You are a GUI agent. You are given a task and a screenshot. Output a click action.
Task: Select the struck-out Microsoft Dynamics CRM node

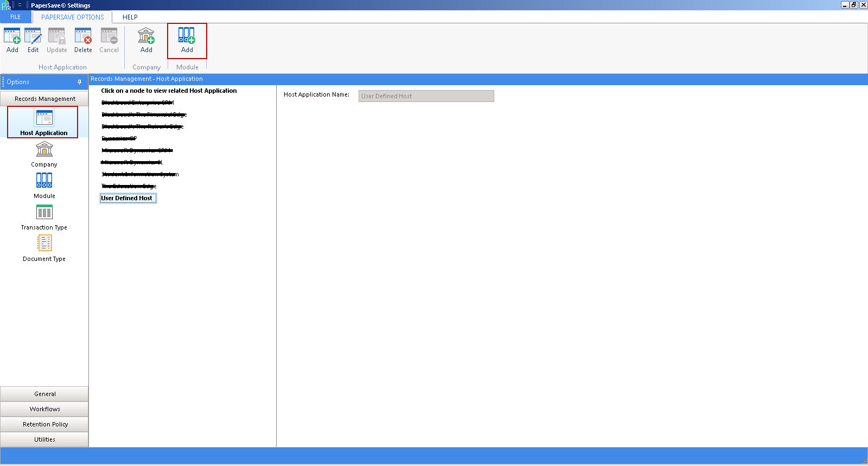(x=137, y=150)
